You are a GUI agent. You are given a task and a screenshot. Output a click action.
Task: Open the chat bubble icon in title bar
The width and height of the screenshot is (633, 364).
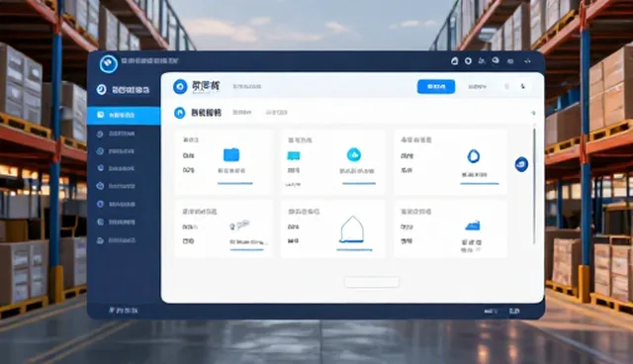click(x=496, y=60)
